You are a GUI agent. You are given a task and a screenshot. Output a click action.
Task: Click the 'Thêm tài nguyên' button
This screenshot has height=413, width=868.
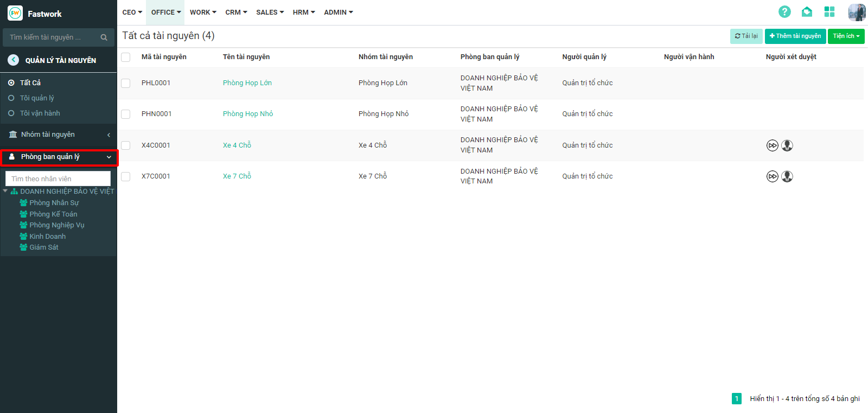tap(795, 36)
